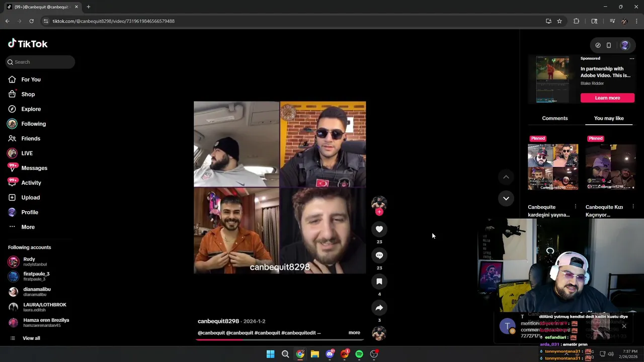Viewport: 644px width, 362px height.
Task: Seek on the video progress bar
Action: [279, 339]
